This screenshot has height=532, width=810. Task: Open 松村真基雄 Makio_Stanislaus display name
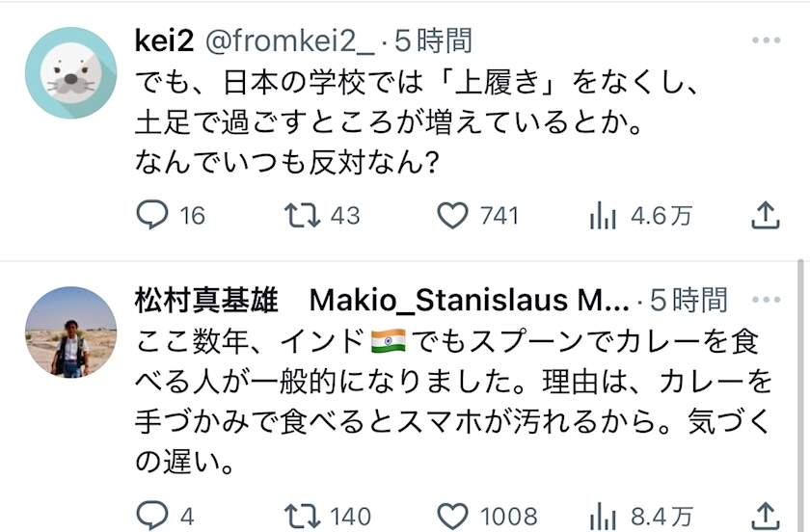pos(382,300)
